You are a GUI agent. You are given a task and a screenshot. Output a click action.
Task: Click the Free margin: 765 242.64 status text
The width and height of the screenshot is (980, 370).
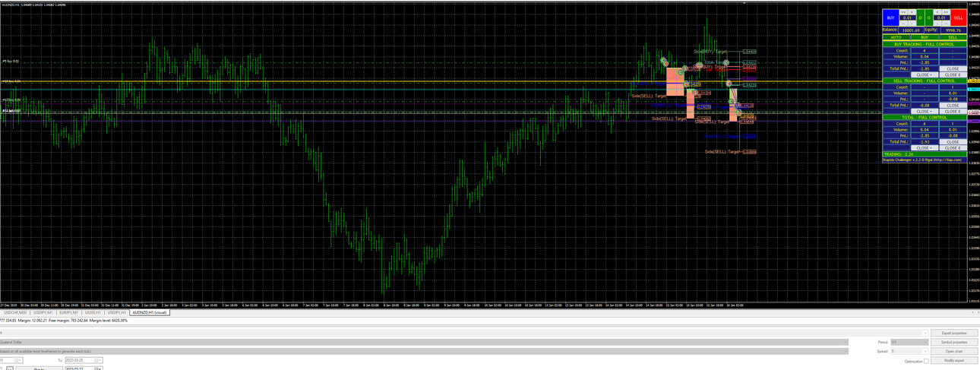pos(68,321)
